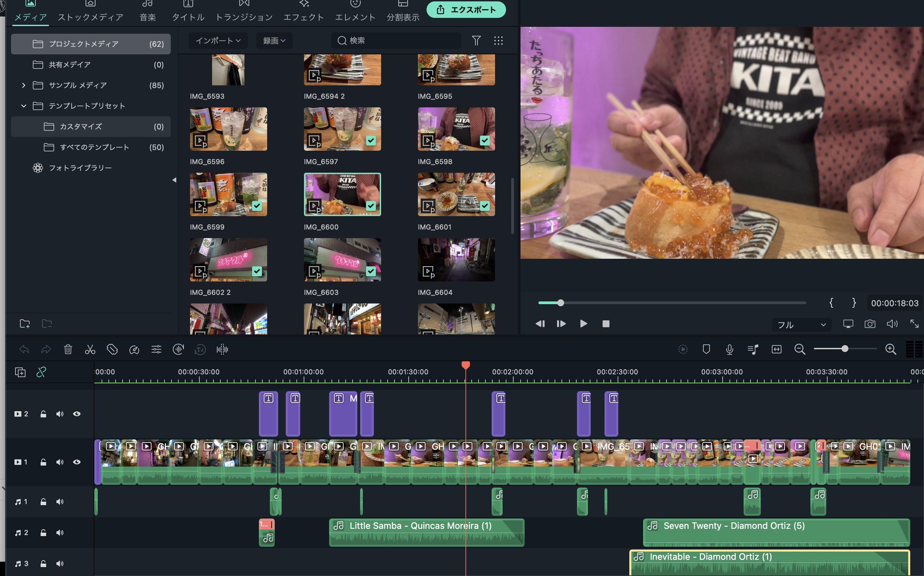This screenshot has height=576, width=924.
Task: Click the add track icon
Action: tap(20, 372)
